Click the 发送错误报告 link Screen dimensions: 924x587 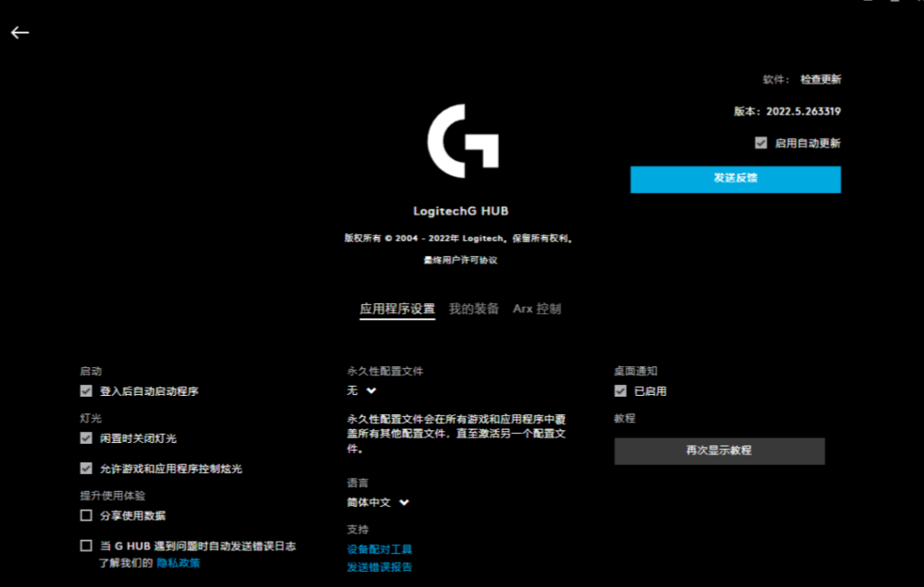point(380,567)
